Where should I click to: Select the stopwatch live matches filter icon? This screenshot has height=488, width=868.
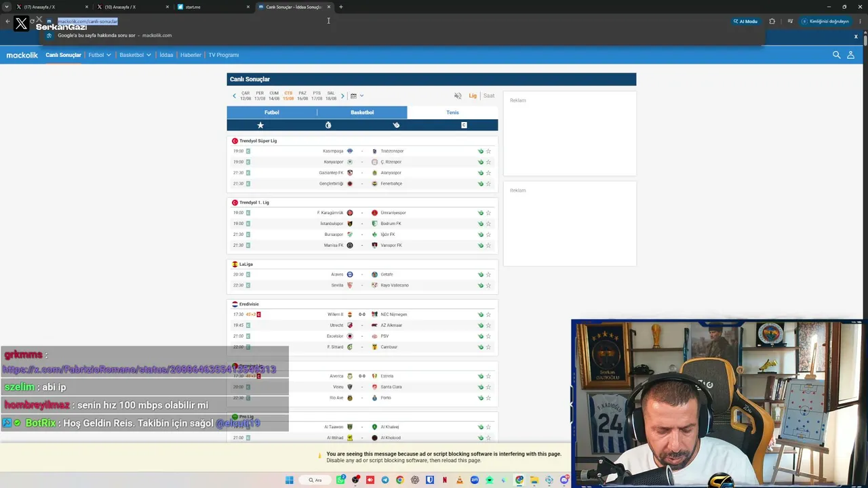pyautogui.click(x=328, y=125)
